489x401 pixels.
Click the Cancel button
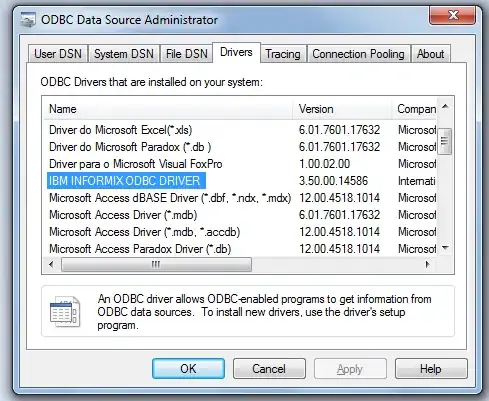click(x=269, y=369)
